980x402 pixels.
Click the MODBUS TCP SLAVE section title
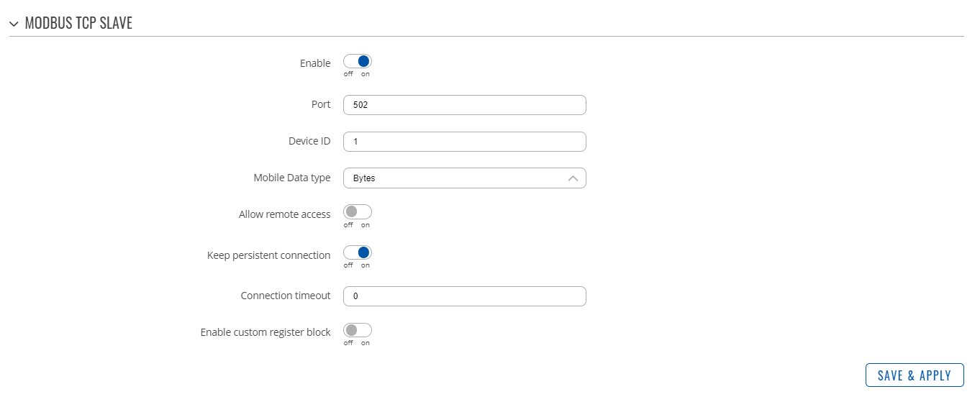click(x=78, y=23)
